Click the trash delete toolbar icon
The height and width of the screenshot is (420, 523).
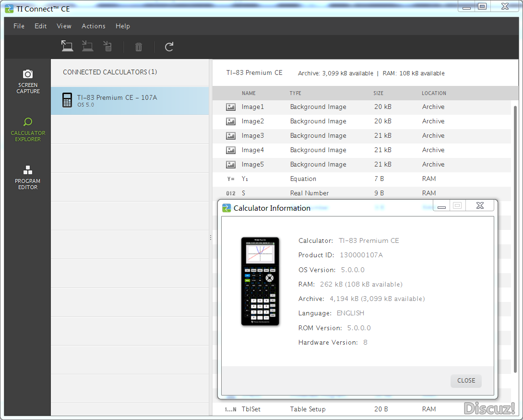pos(138,47)
